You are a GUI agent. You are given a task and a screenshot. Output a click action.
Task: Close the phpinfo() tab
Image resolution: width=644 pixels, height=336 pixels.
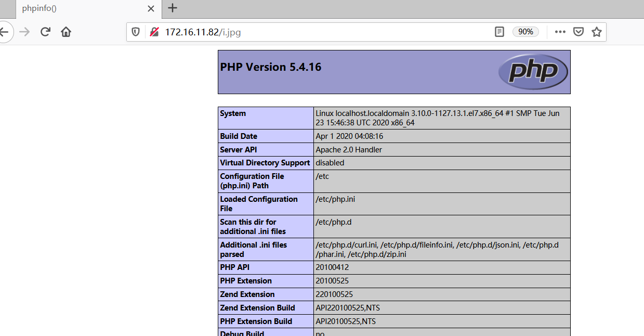[x=151, y=8]
